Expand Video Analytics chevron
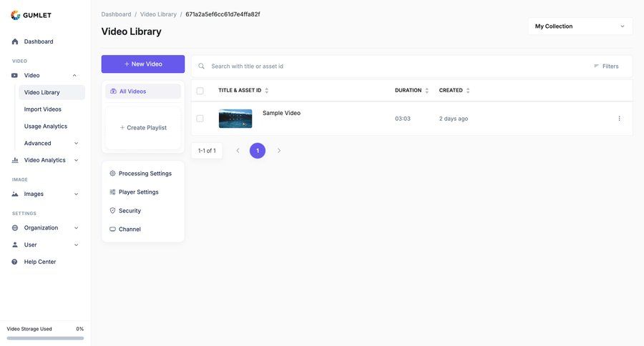This screenshot has width=644, height=346. pos(76,160)
